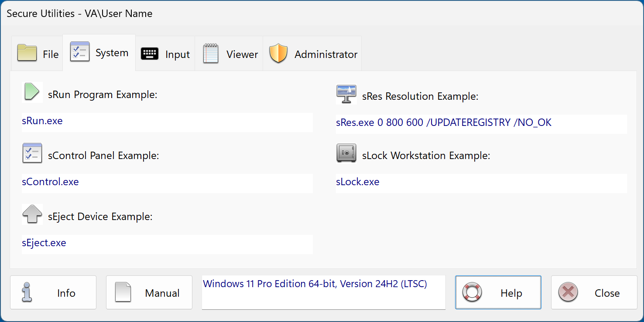This screenshot has height=322, width=644.
Task: Select the sRun.exe example text field
Action: tap(167, 122)
